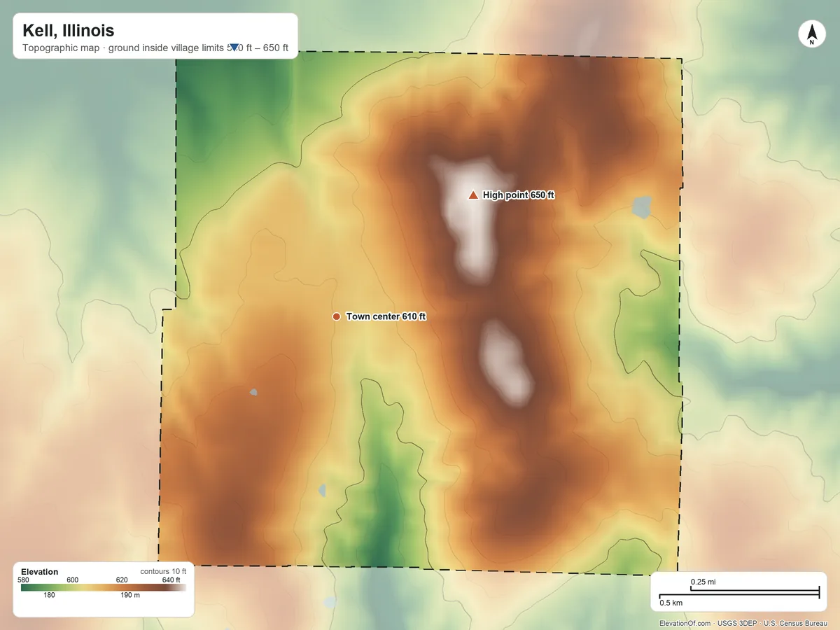Viewport: 840px width, 630px height.
Task: Click the 'Kell, Illinois' map title
Action: pos(68,30)
